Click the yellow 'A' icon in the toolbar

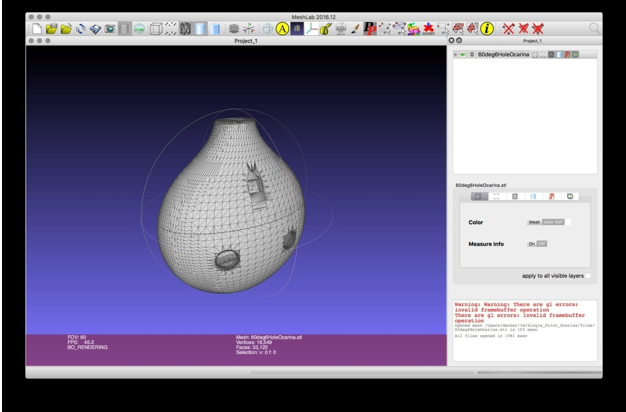tap(282, 30)
